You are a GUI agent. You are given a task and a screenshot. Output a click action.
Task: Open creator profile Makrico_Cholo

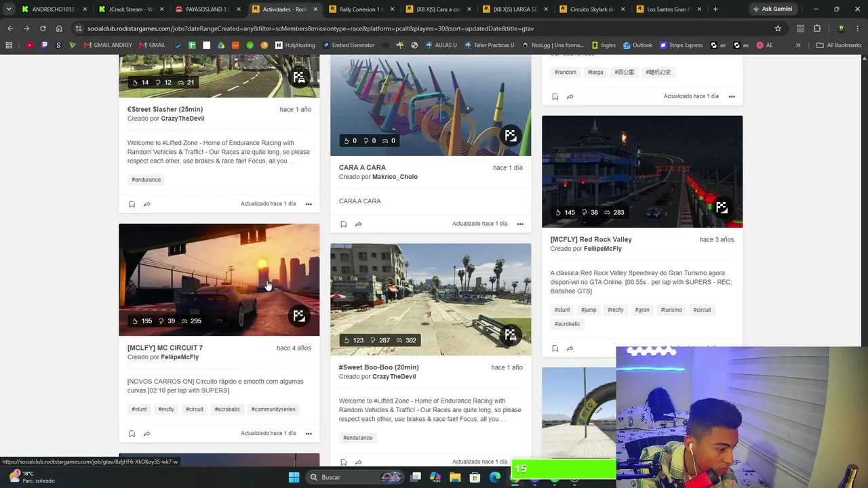click(x=395, y=177)
